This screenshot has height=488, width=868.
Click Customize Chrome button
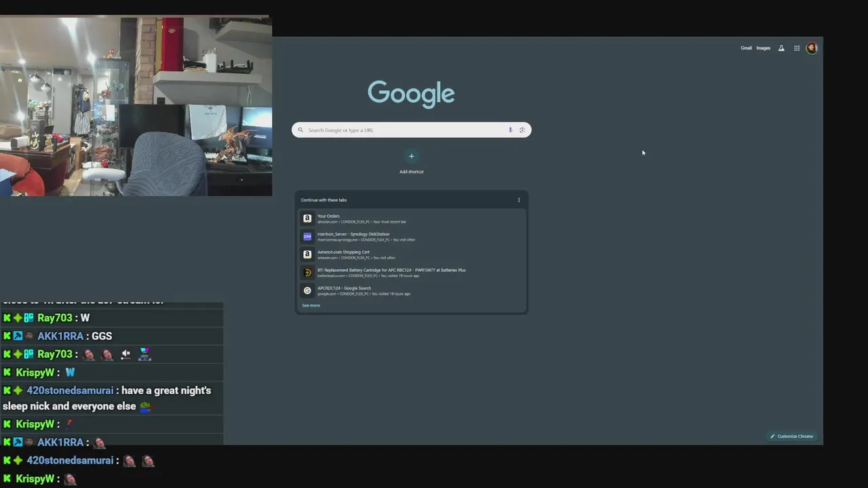coord(791,436)
